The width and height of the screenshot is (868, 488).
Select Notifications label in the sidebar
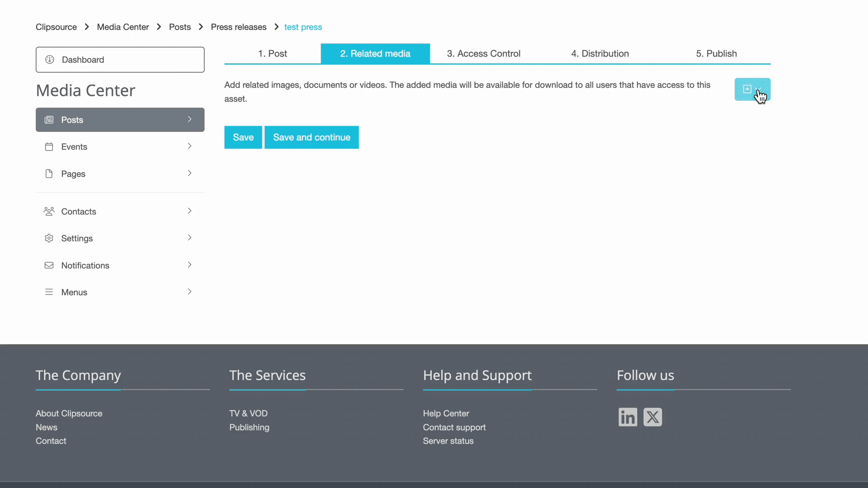pyautogui.click(x=85, y=265)
